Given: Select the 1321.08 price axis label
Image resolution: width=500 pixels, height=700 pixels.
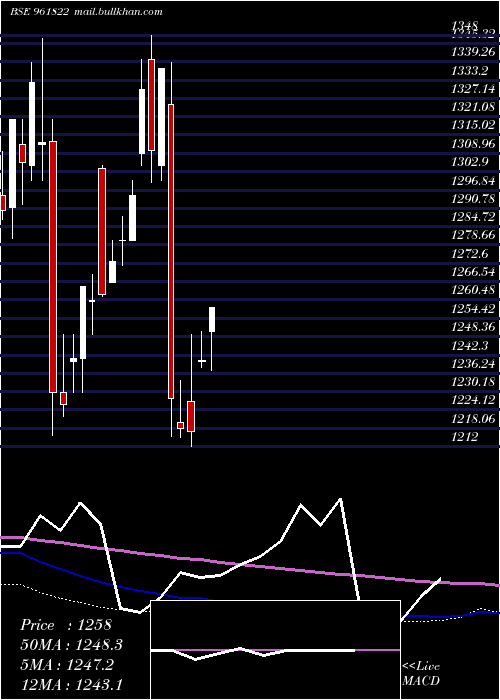Looking at the screenshot, I should 474,107.
